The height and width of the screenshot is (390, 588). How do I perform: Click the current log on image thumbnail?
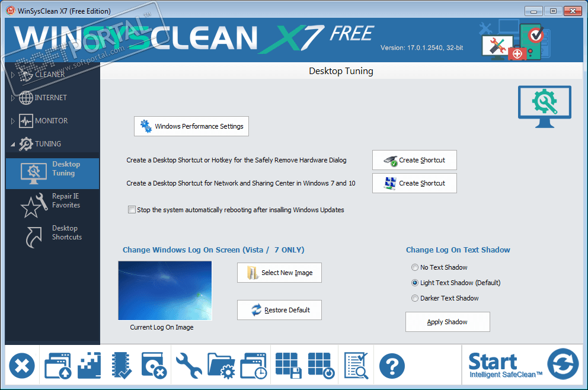point(165,290)
